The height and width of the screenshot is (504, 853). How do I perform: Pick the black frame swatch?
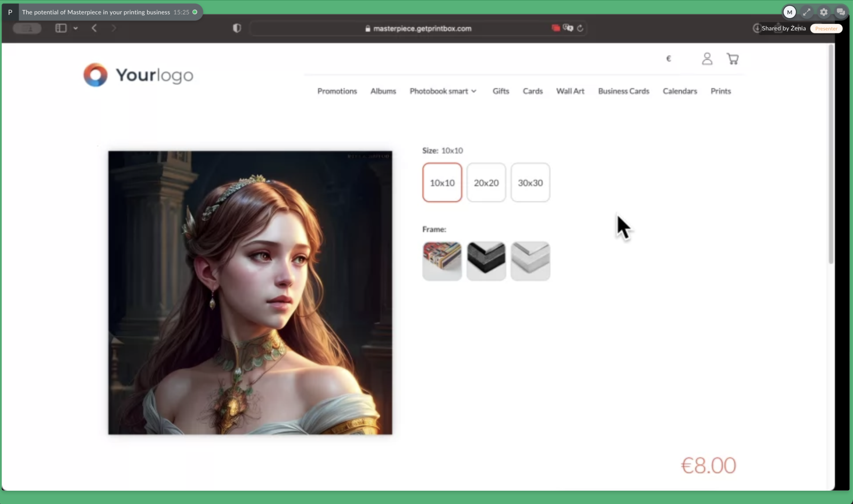pyautogui.click(x=486, y=261)
